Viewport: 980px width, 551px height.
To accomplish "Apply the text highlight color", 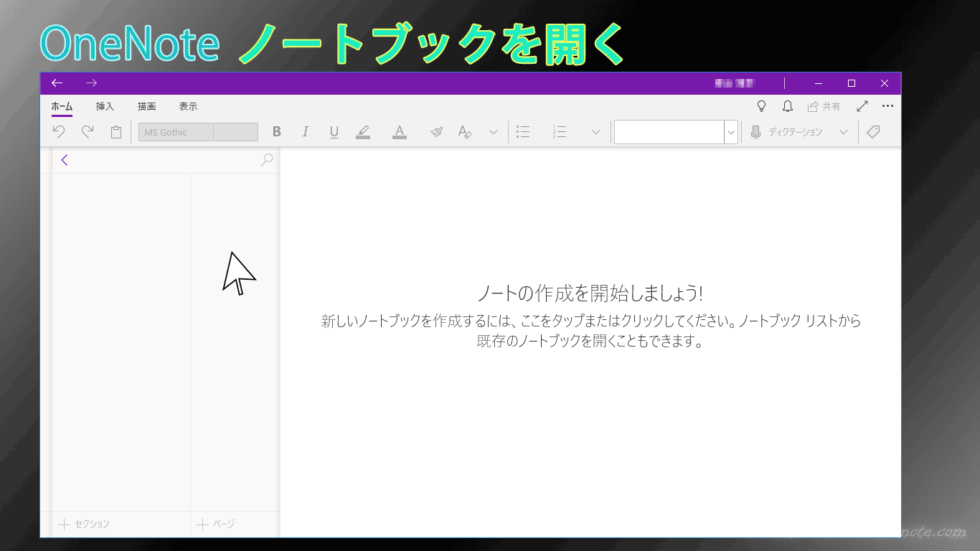I will point(363,132).
